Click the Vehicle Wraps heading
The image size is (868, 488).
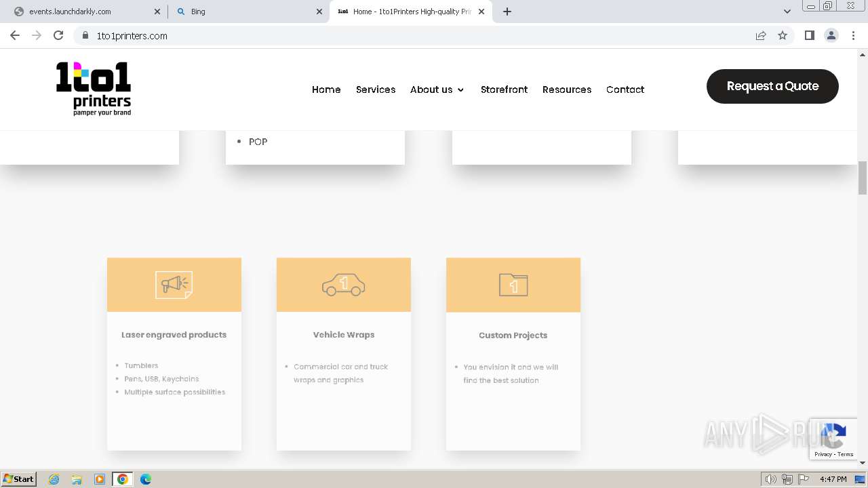(343, 335)
